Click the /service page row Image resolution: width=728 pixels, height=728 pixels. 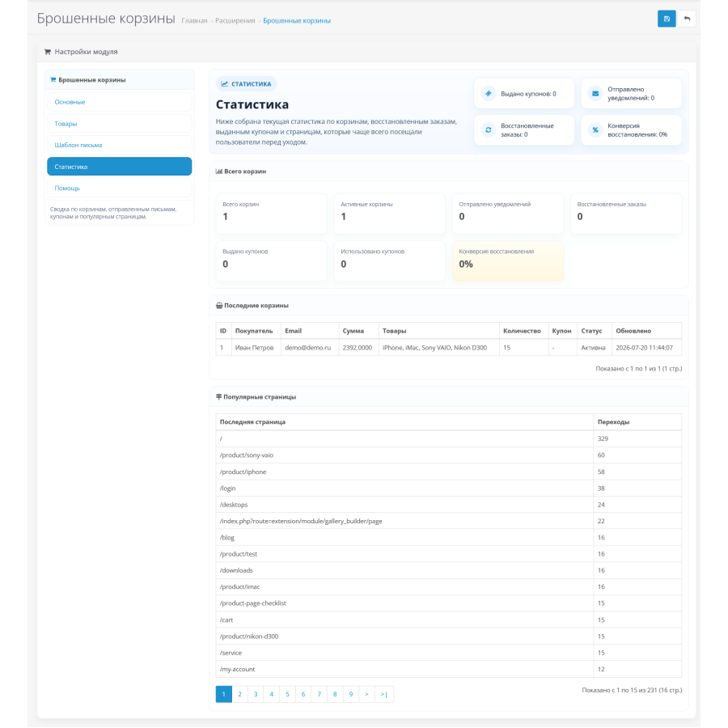pyautogui.click(x=448, y=653)
